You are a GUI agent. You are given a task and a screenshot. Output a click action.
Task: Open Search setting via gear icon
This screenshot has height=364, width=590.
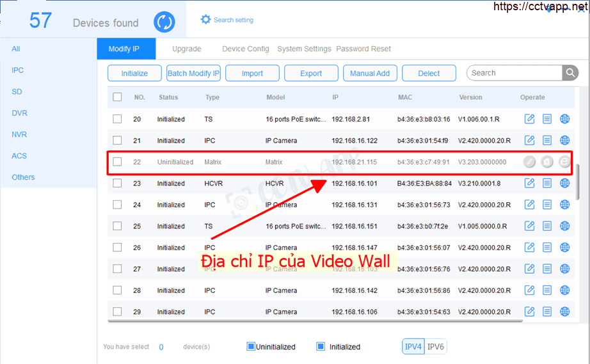[205, 20]
